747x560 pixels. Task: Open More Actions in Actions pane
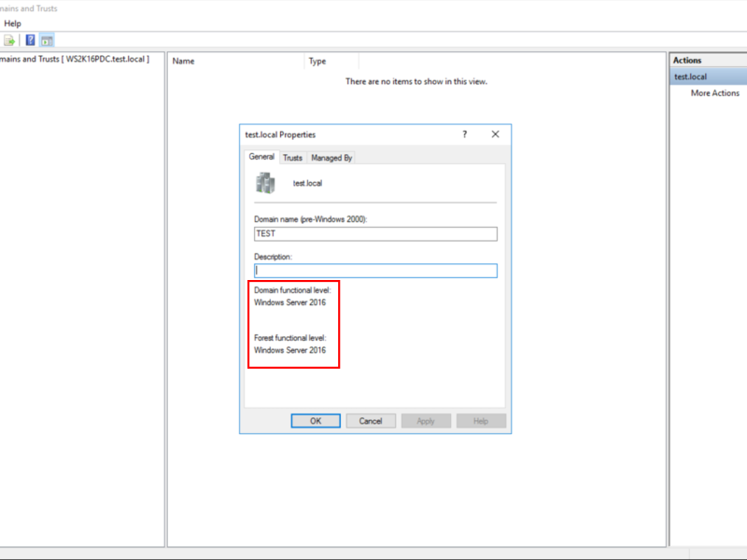pyautogui.click(x=715, y=92)
